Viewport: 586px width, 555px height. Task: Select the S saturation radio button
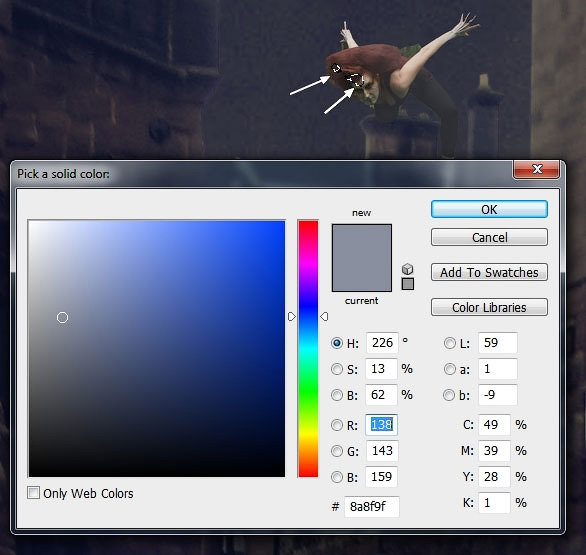coord(337,369)
